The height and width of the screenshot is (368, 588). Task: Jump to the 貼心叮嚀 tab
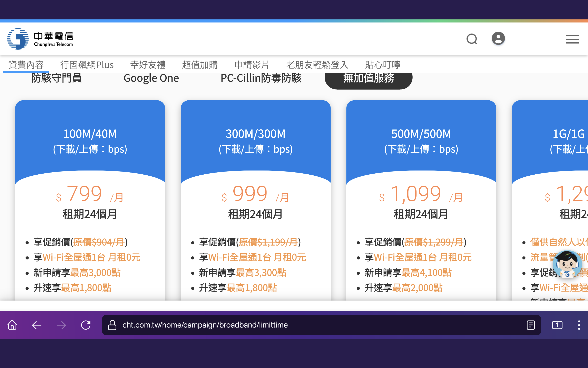click(x=383, y=65)
